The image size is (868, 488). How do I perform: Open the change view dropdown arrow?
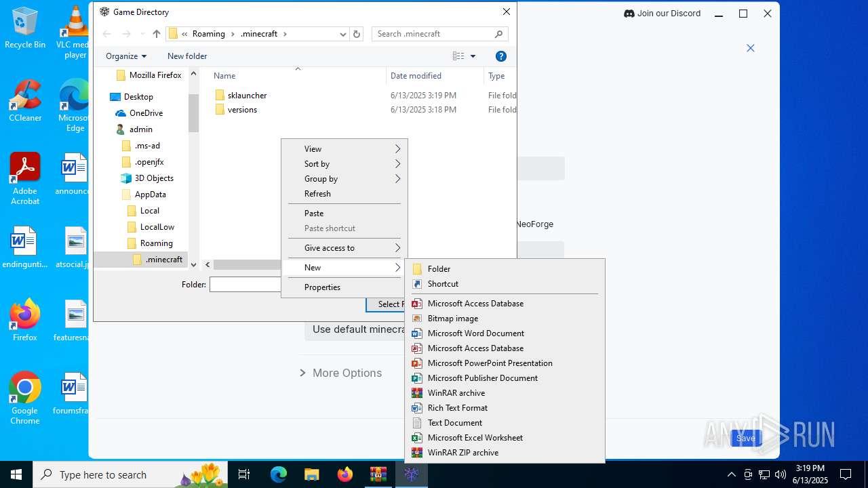coord(473,56)
